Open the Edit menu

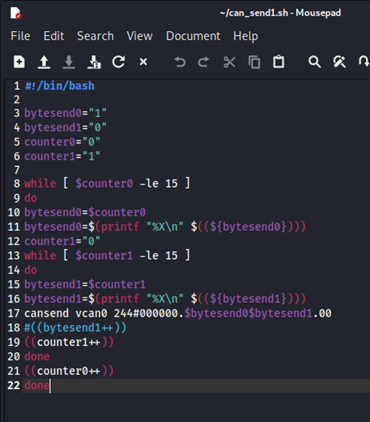tap(54, 36)
